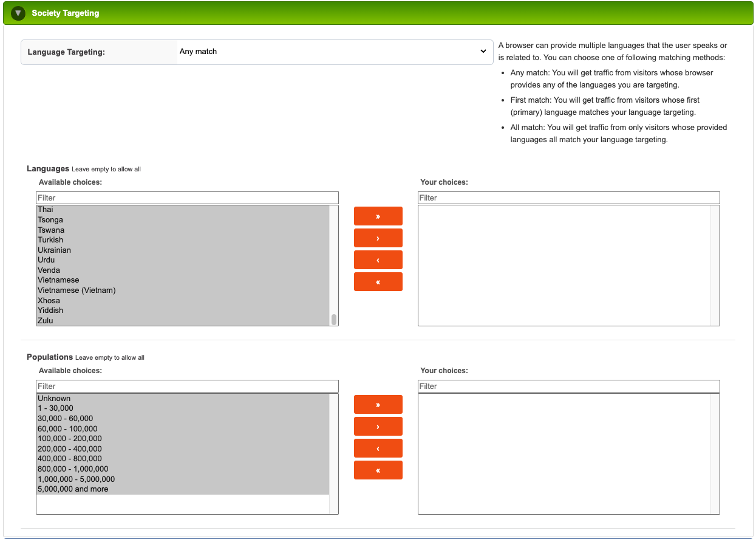Collapse the Society Targeting section arrow

(18, 13)
